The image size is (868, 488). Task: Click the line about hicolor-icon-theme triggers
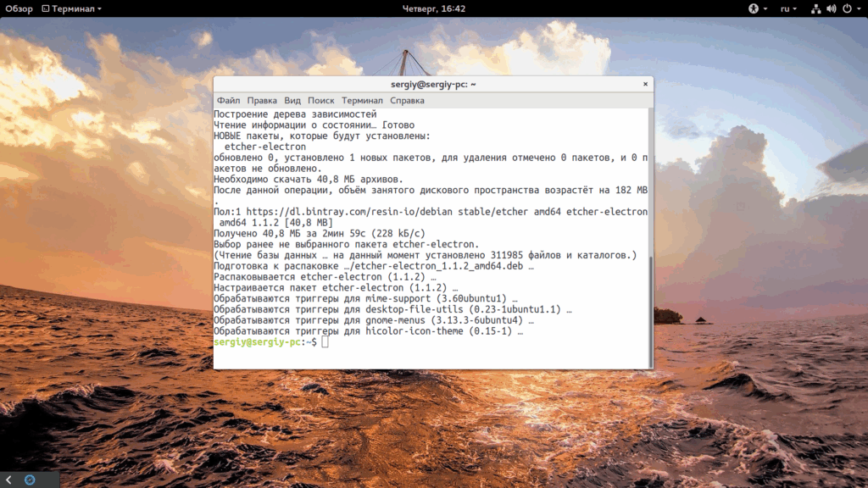368,331
